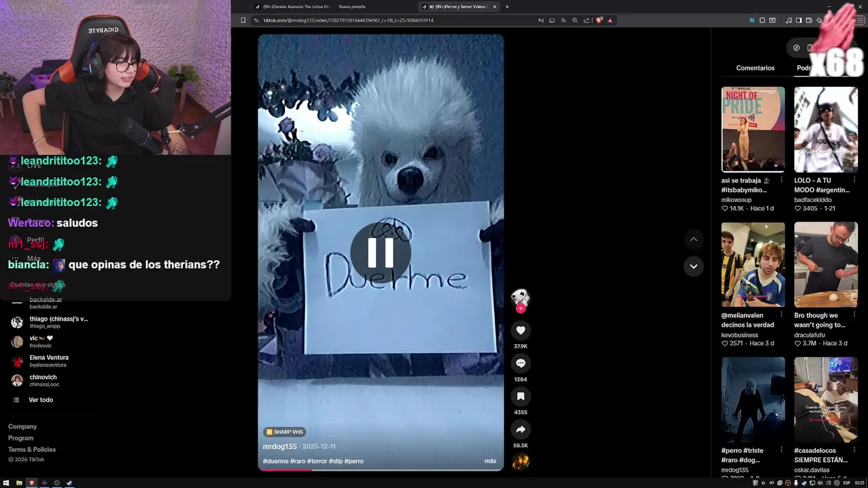Go to next video with down chevron

click(693, 266)
